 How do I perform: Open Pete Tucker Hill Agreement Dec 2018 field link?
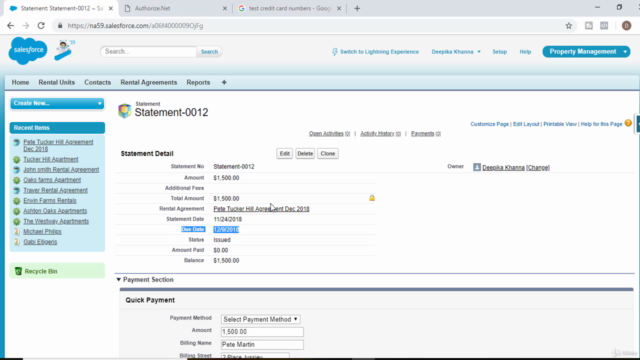(261, 209)
